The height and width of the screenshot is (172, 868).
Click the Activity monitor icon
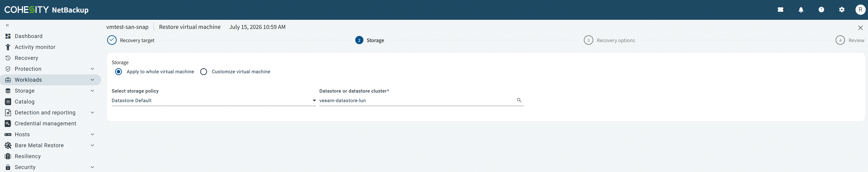pyautogui.click(x=8, y=47)
